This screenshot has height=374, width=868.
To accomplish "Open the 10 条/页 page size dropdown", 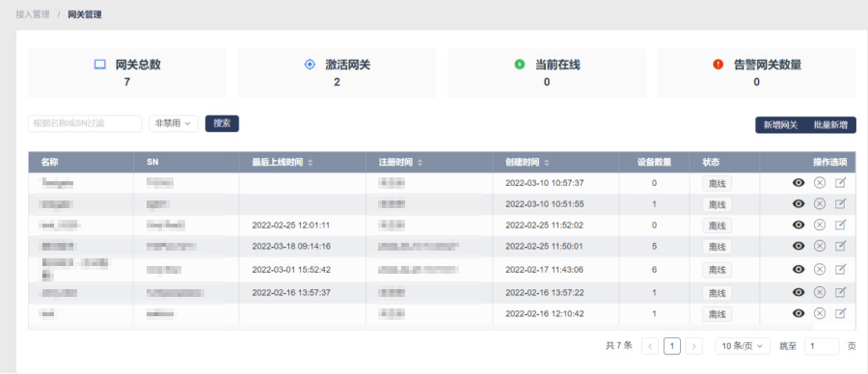I will pos(743,346).
